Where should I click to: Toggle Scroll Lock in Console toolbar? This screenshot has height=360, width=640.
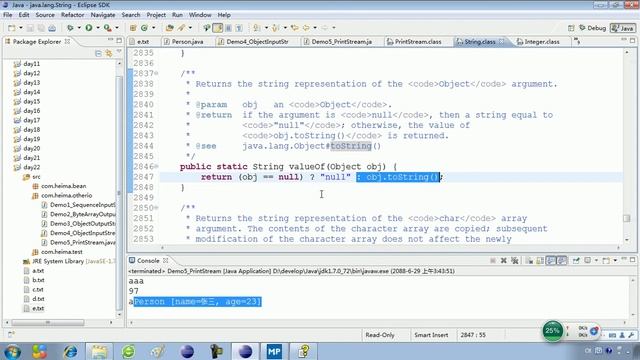tap(540, 260)
